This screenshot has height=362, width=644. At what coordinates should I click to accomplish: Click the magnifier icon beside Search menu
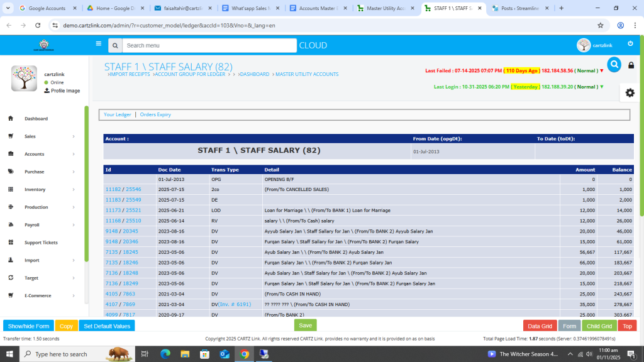(114, 46)
